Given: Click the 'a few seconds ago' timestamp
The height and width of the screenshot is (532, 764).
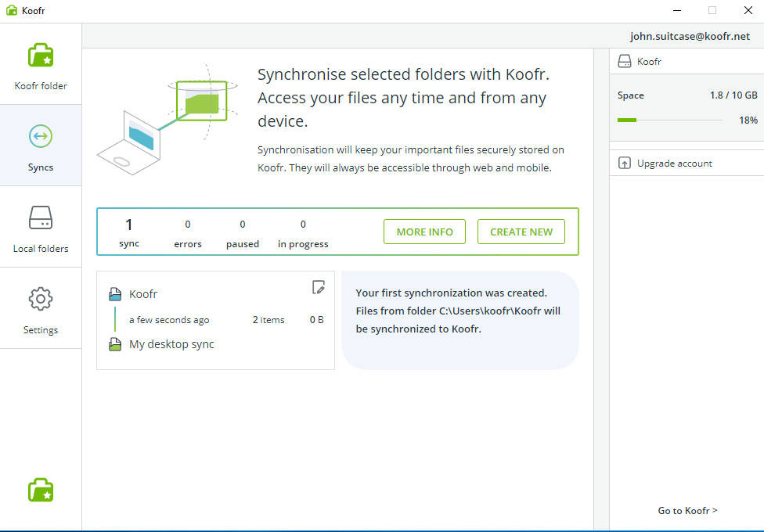Looking at the screenshot, I should (169, 320).
